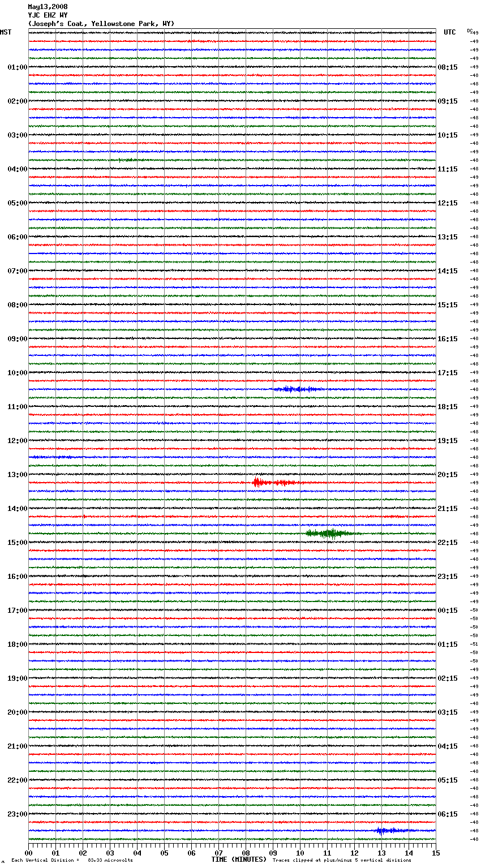Viewport: 481px width, 868px height.
Task: Click the 19:15 UTC time label
Action: tap(448, 441)
